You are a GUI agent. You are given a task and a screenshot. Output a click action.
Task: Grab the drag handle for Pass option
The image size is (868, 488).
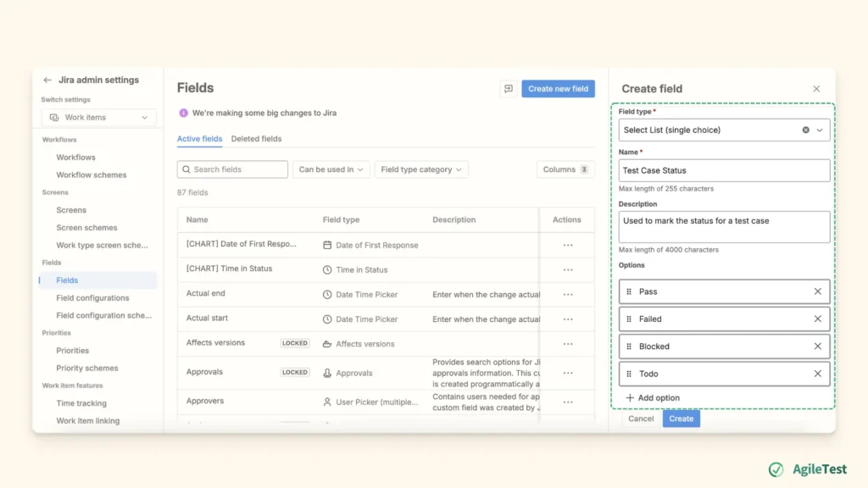[629, 291]
